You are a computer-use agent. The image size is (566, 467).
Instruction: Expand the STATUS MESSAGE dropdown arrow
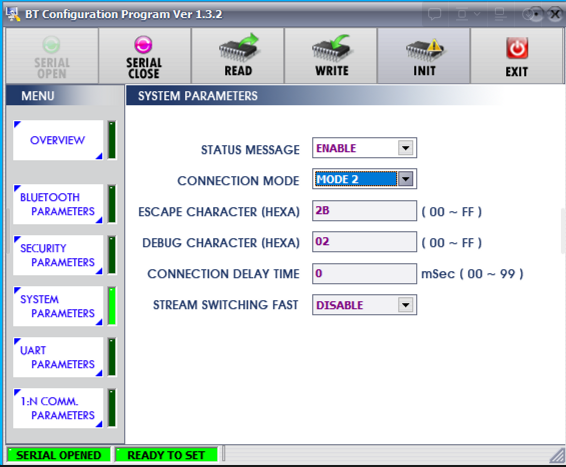tap(406, 148)
